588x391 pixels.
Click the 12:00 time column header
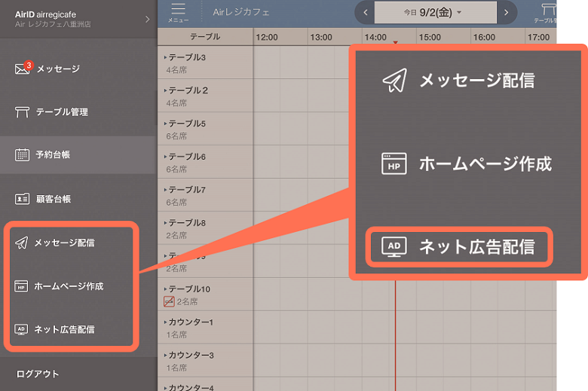[267, 37]
